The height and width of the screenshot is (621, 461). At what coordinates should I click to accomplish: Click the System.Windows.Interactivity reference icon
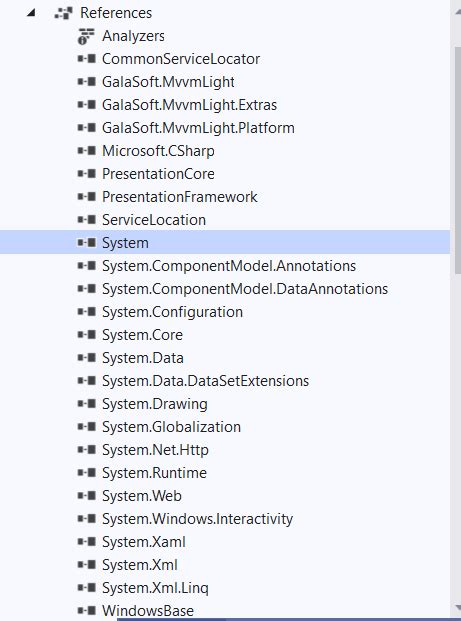[x=87, y=518]
